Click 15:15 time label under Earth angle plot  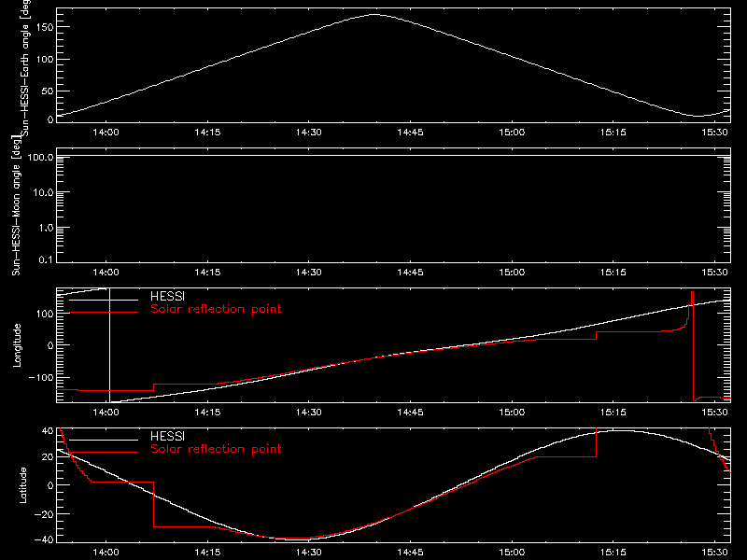613,132
